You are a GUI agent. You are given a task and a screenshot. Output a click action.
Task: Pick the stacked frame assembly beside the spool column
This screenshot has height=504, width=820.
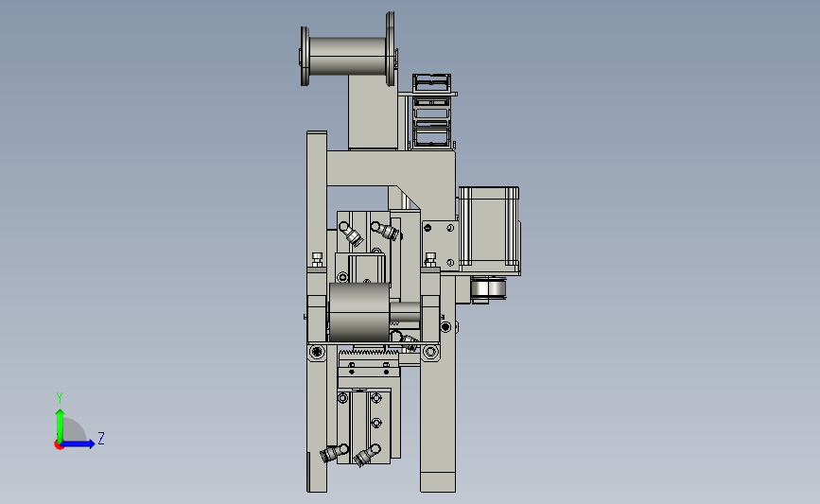pos(432,111)
